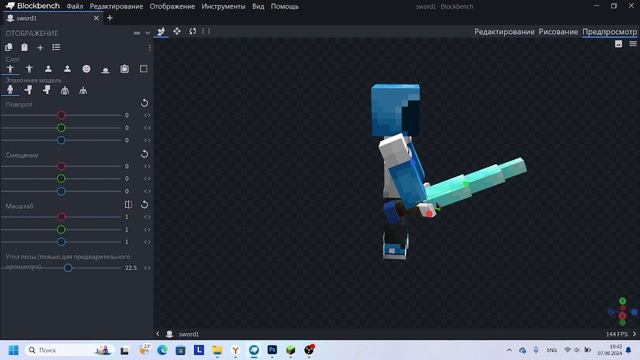
Task: Select the third person left hand slot
Action: coord(29,69)
